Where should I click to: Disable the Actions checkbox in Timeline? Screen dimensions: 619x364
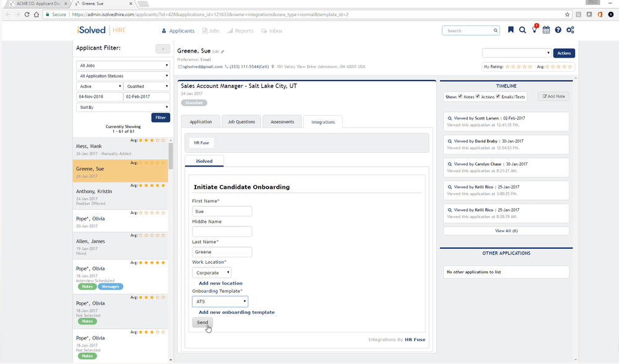(x=478, y=96)
